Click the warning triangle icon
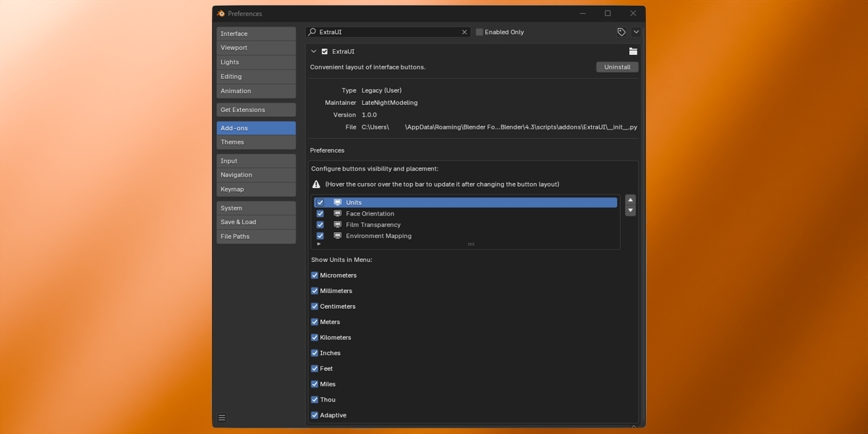This screenshot has height=434, width=868. tap(316, 184)
